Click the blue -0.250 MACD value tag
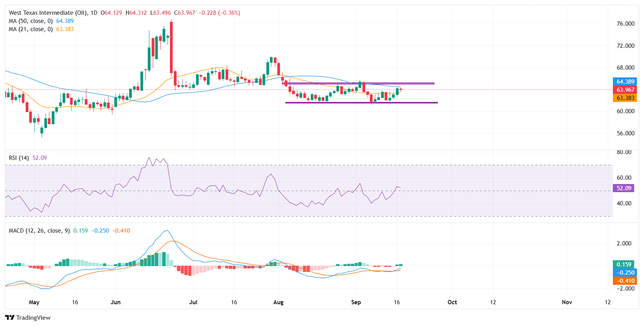The height and width of the screenshot is (326, 644). click(625, 273)
